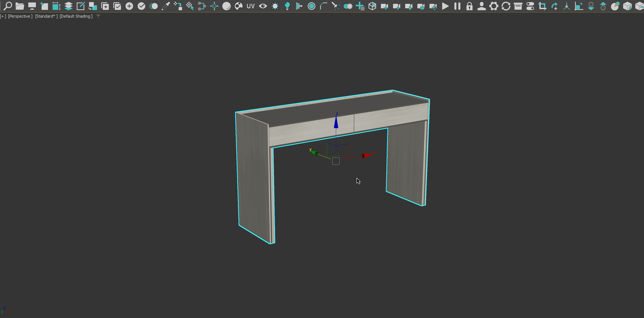Click the toggle switches icon
644x318 pixels.
coord(530,6)
